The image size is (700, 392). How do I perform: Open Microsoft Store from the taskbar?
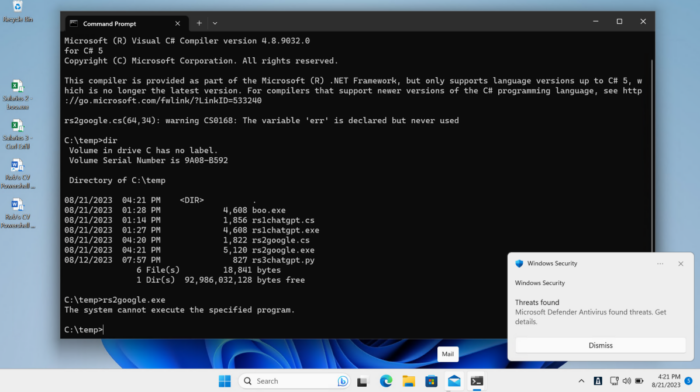point(431,381)
